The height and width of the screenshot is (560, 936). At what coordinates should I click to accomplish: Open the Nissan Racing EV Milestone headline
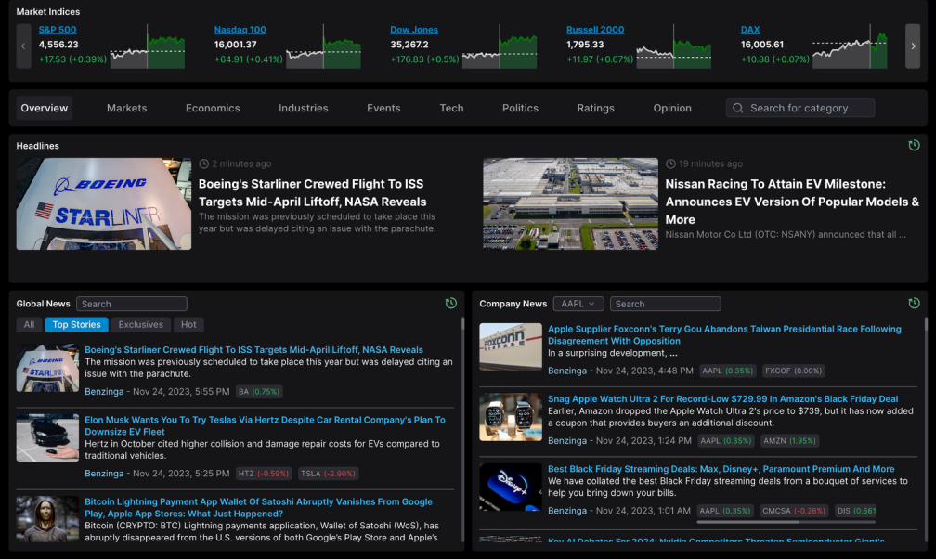792,202
